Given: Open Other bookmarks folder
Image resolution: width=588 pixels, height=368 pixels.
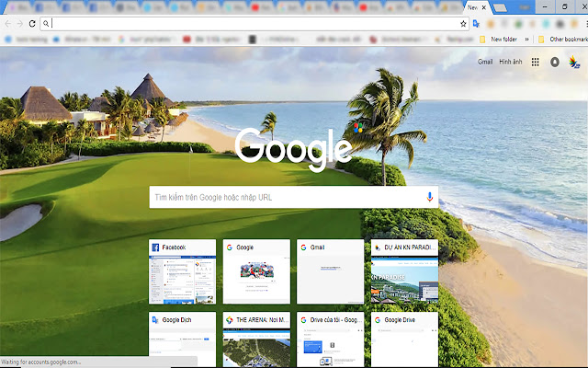Looking at the screenshot, I should tap(562, 39).
